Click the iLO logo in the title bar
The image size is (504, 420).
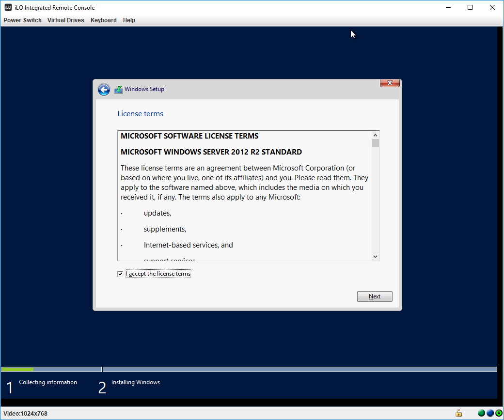(8, 7)
